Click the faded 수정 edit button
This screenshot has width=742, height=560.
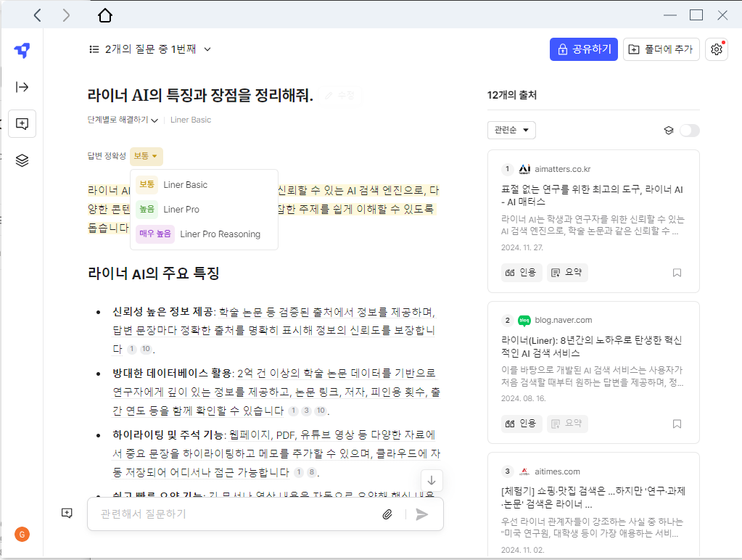340,96
